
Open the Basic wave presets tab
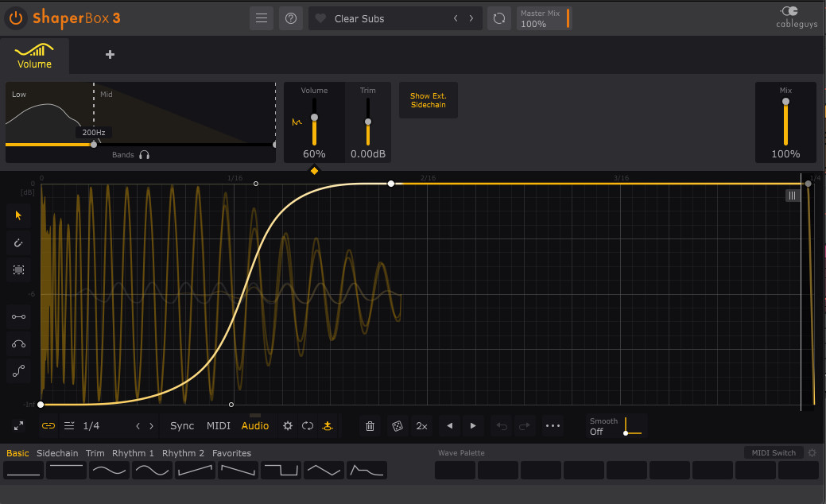(x=17, y=453)
